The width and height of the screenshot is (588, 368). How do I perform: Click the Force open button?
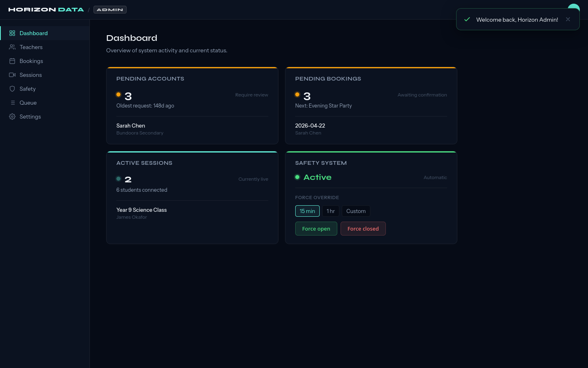pyautogui.click(x=316, y=229)
